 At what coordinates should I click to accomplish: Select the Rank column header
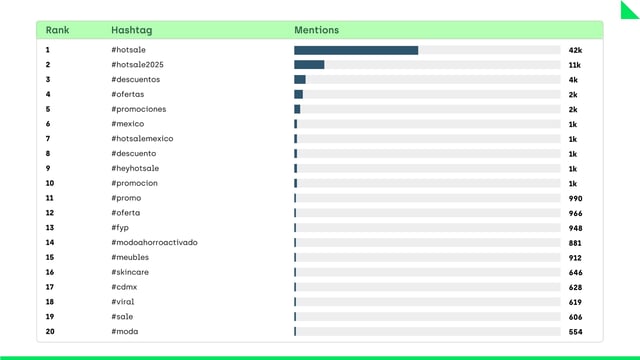(x=57, y=30)
